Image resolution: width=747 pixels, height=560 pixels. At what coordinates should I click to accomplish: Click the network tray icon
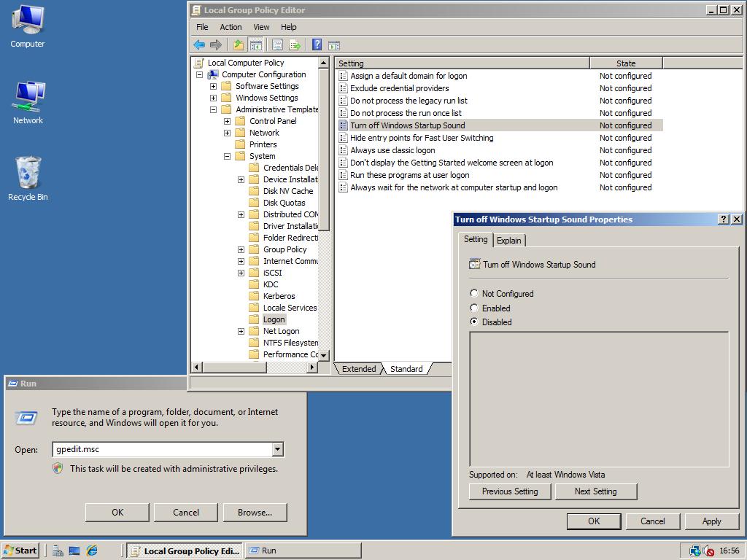coord(695,551)
